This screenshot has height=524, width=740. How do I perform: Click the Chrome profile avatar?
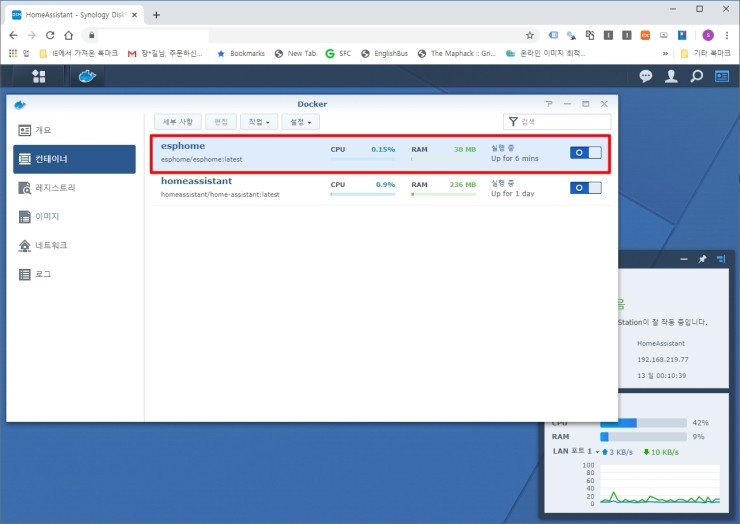[708, 35]
